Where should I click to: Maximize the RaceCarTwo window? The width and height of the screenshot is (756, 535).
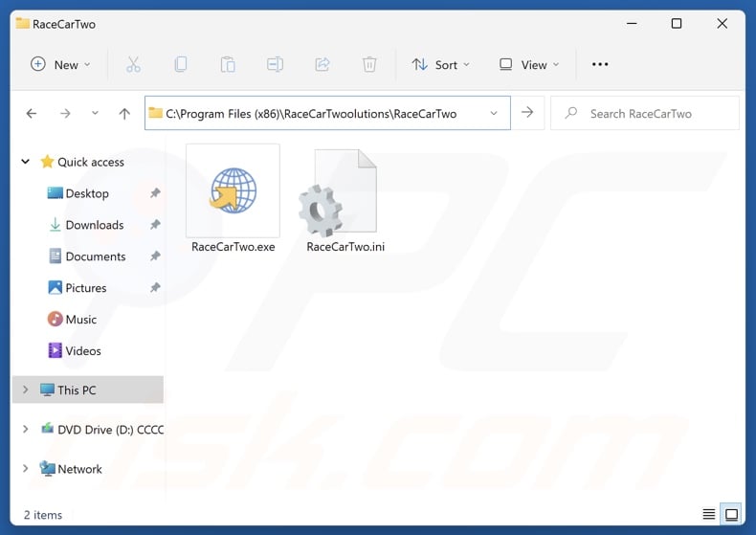coord(677,23)
